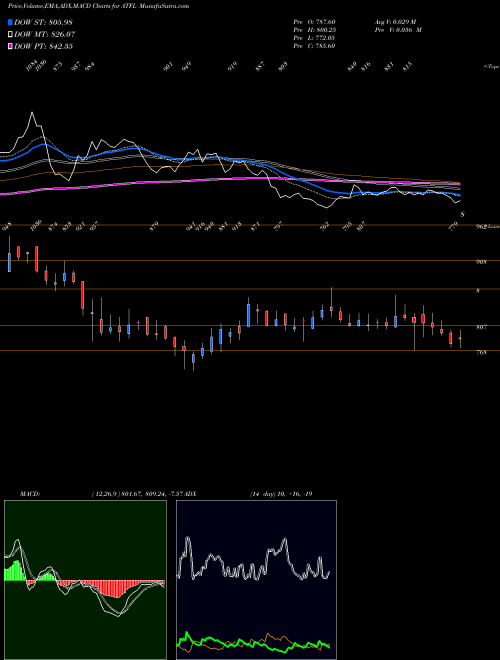Click the 807 price level label
Viewport: 500px width, 660px height.
481,327
